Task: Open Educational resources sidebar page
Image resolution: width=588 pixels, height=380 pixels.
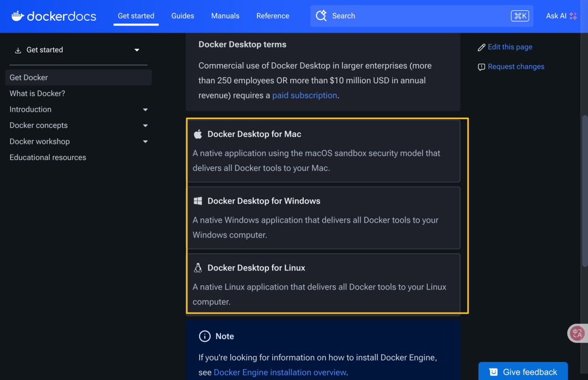Action: click(47, 157)
